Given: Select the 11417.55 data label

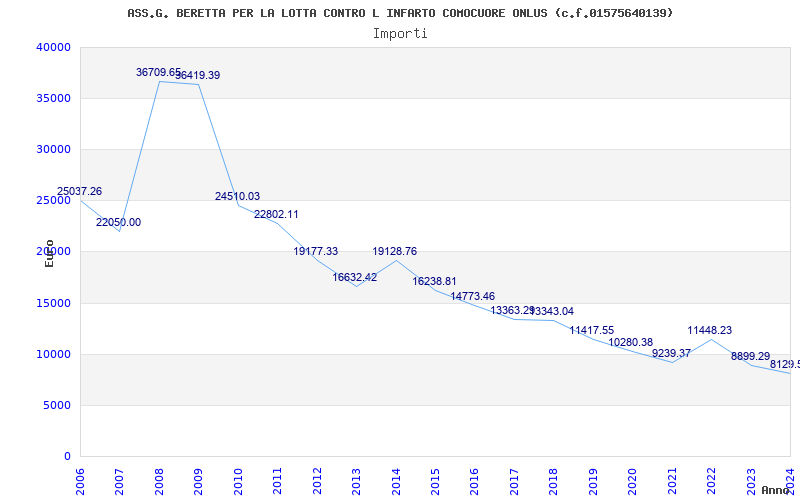Looking at the screenshot, I should point(592,331).
